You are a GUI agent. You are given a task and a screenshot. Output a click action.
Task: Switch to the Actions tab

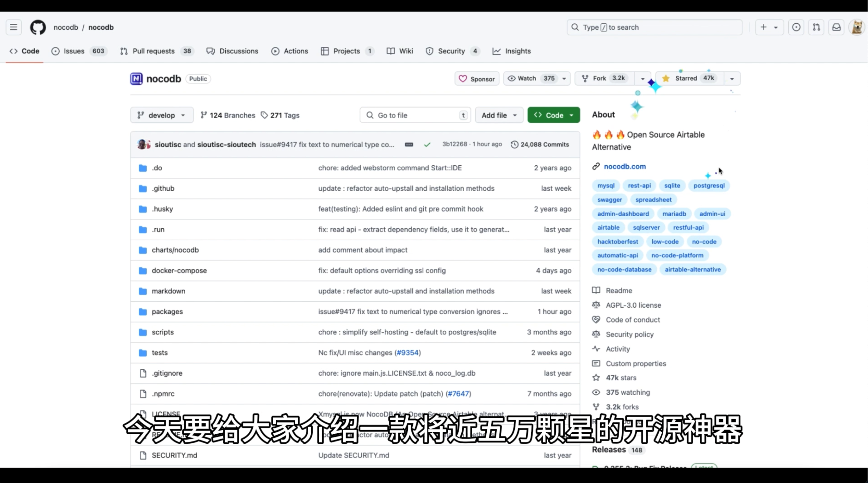pyautogui.click(x=290, y=51)
